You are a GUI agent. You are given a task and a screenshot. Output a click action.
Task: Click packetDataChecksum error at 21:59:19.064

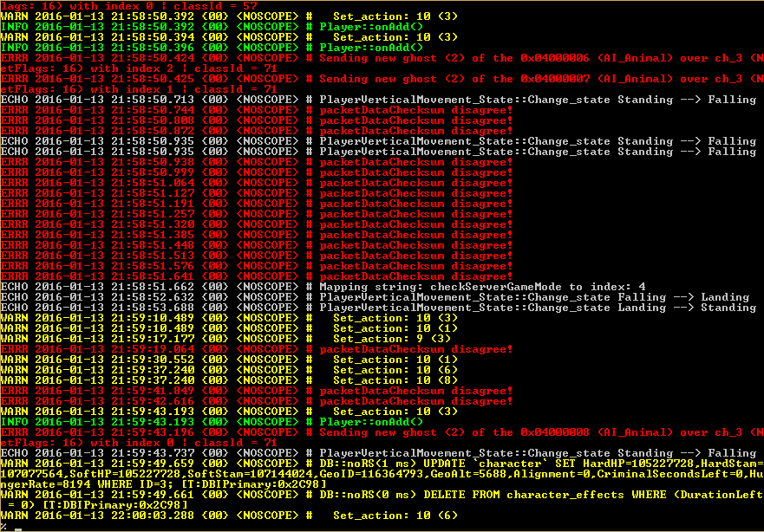pyautogui.click(x=257, y=349)
